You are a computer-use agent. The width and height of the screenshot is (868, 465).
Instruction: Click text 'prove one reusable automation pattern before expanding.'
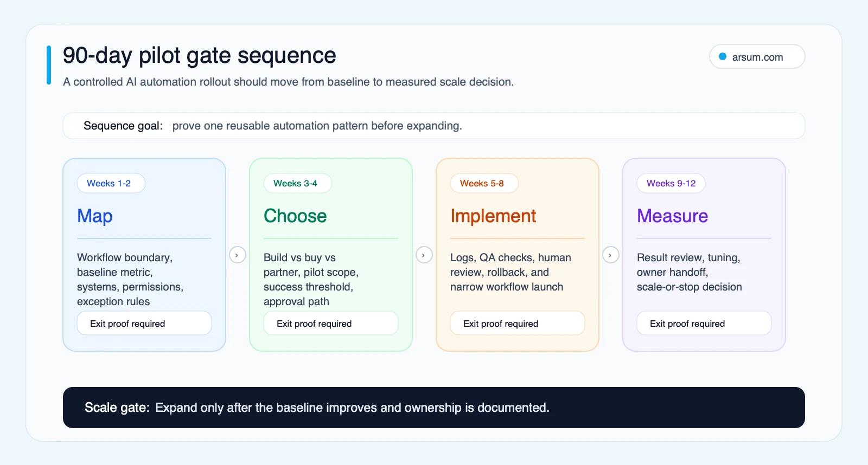[317, 126]
